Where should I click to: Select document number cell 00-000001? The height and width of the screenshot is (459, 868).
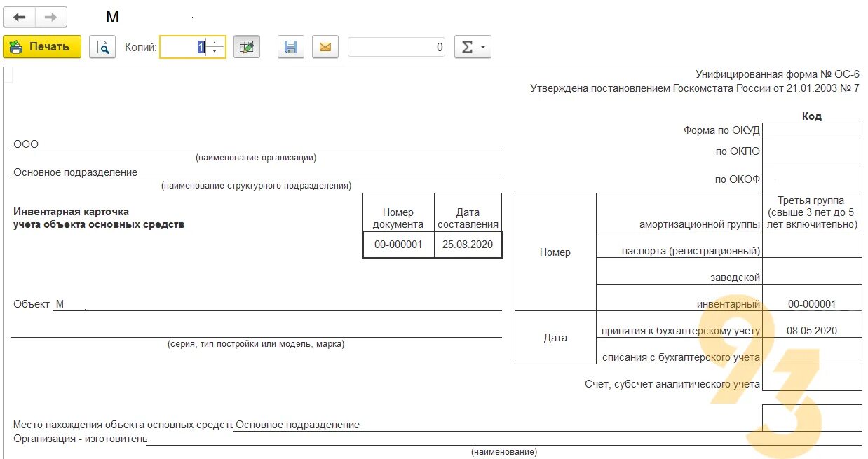(398, 245)
